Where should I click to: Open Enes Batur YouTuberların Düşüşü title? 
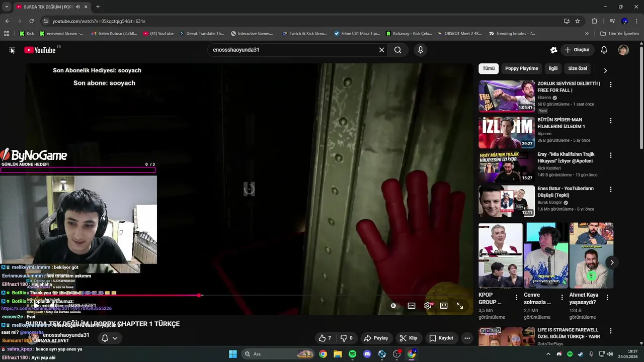[x=566, y=192]
